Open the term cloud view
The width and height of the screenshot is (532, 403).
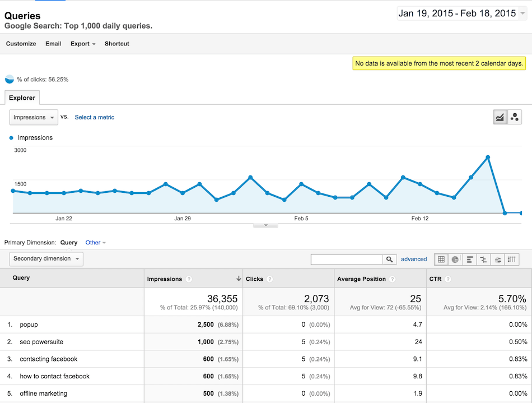[498, 260]
